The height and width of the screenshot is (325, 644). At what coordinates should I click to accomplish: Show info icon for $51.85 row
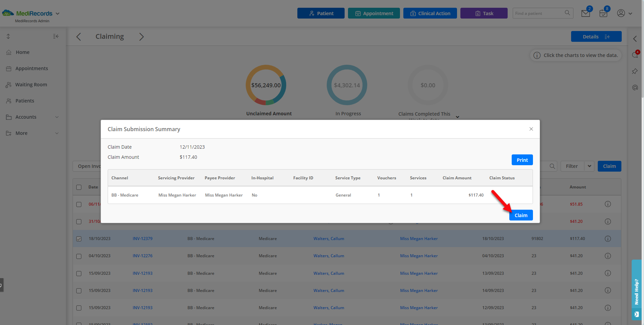(x=608, y=204)
